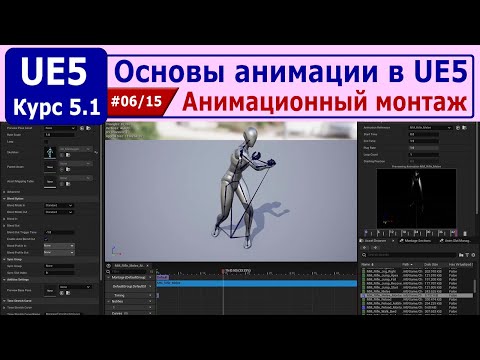
Task: Use selected asset for Animation Reference
Action: pos(458,128)
